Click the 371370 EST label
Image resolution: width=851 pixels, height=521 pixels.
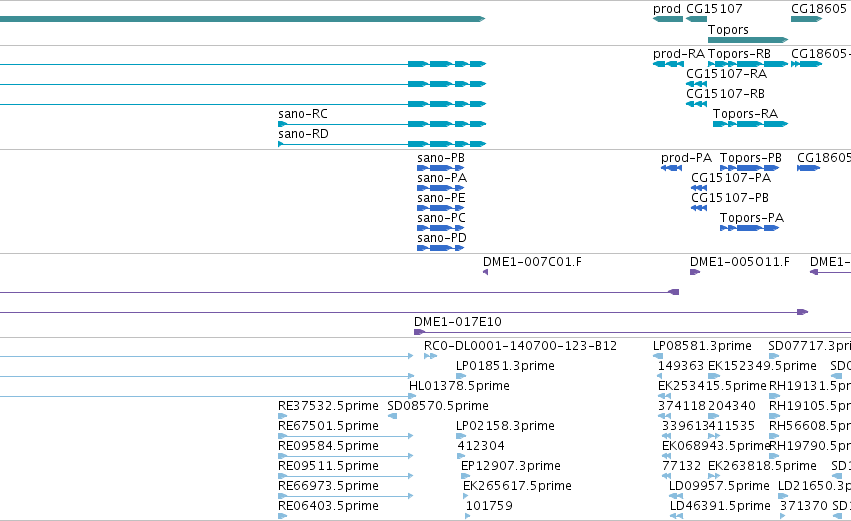point(804,507)
